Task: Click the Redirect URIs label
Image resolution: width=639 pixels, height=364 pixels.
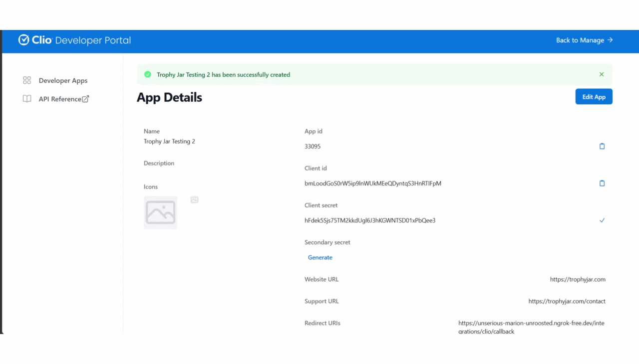Action: coord(322,323)
